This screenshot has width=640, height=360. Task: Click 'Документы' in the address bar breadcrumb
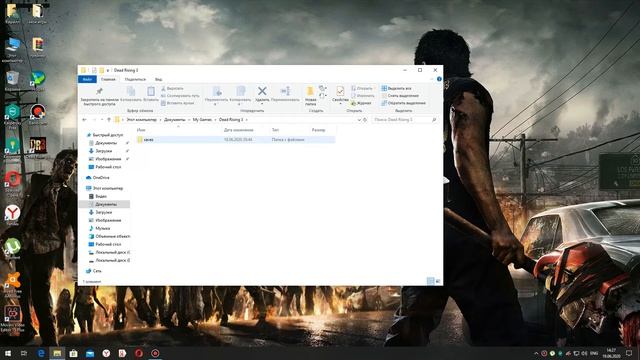coord(174,120)
